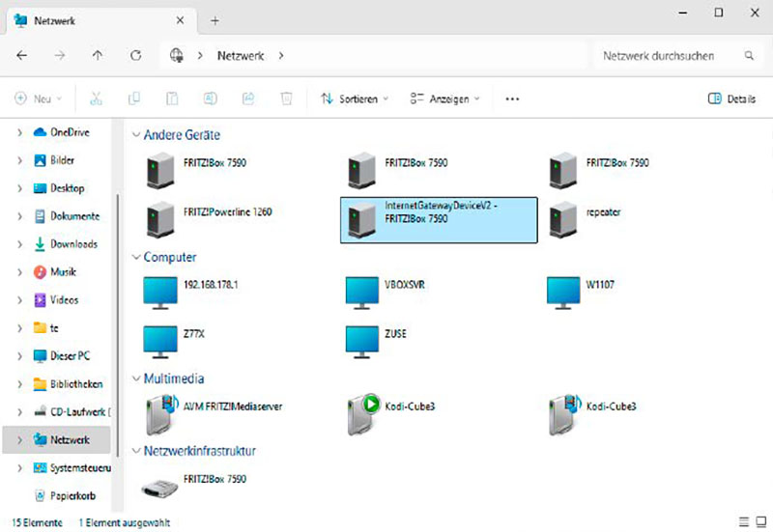Refresh the Netzwerk view
Screen dimensions: 773x532
pos(136,55)
